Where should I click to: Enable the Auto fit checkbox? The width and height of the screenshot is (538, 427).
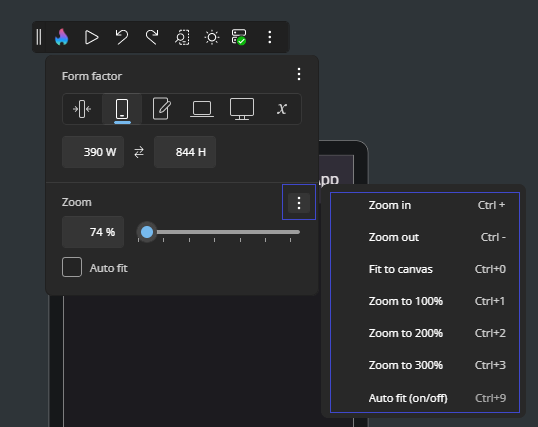point(72,267)
